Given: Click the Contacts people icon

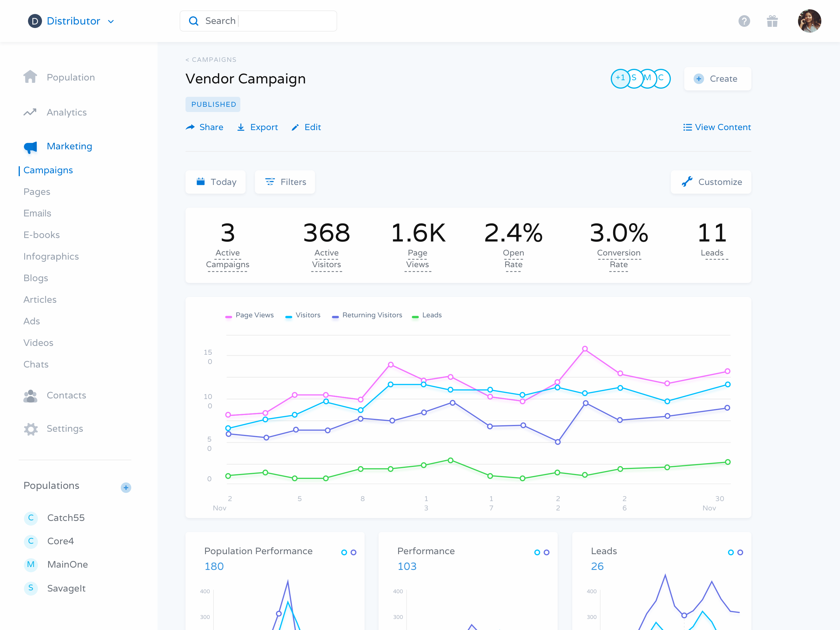Looking at the screenshot, I should (30, 396).
